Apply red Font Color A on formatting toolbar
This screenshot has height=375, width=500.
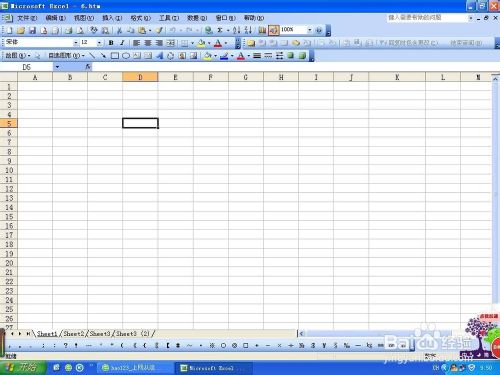pos(218,43)
